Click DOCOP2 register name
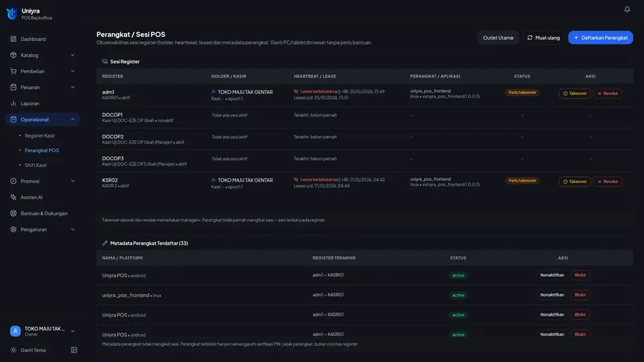 pos(113,137)
